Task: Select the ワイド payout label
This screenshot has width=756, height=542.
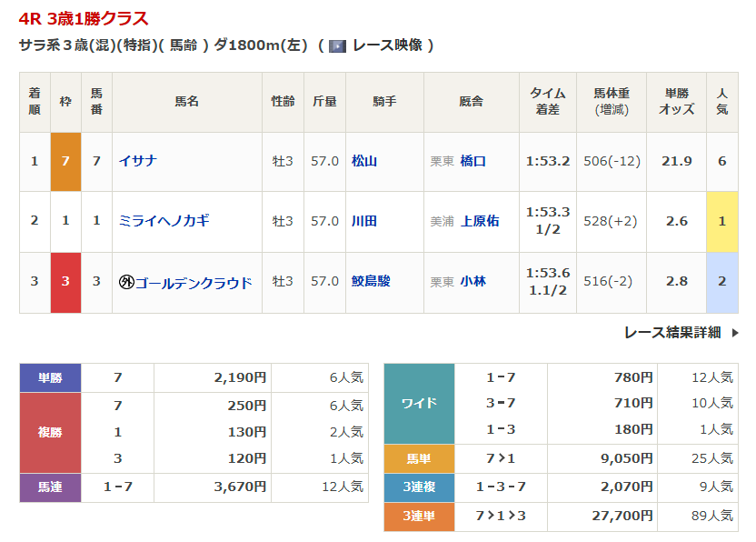Action: (x=419, y=403)
